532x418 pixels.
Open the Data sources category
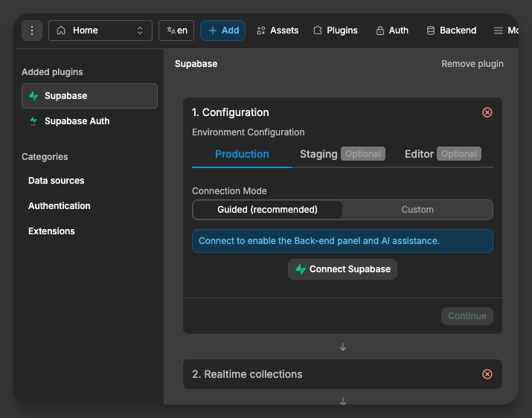[56, 181]
